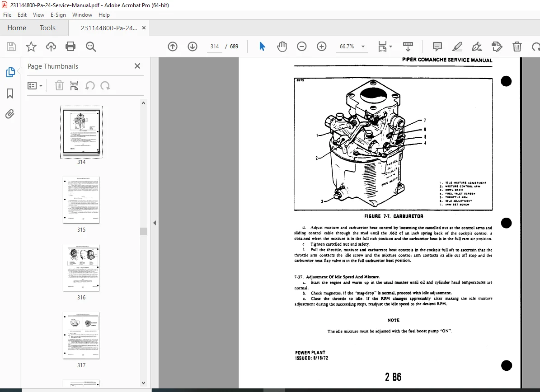This screenshot has height=392, width=540.
Task: Select the page 316 thumbnail
Action: pyautogui.click(x=81, y=268)
